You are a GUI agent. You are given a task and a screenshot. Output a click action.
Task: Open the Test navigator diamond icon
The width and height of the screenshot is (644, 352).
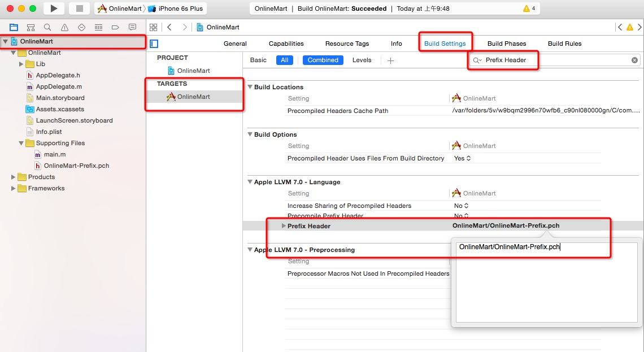[82, 28]
